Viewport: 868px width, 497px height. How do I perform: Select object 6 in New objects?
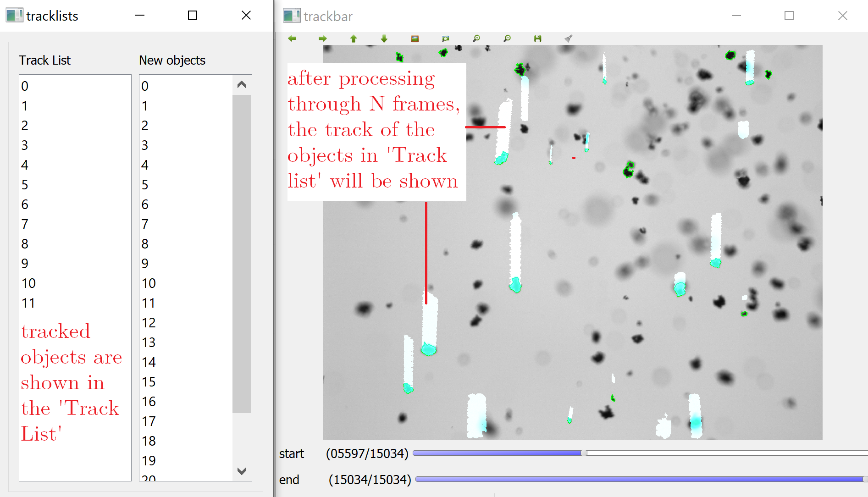186,204
